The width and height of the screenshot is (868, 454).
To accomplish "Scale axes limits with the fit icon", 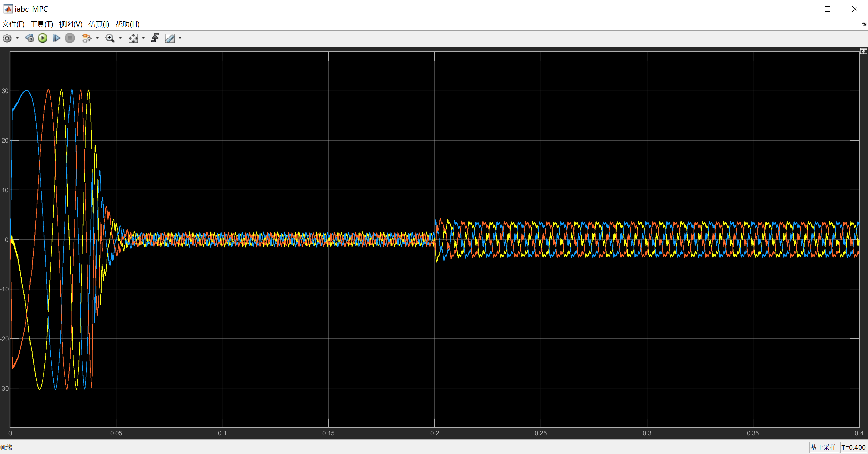I will coord(133,38).
